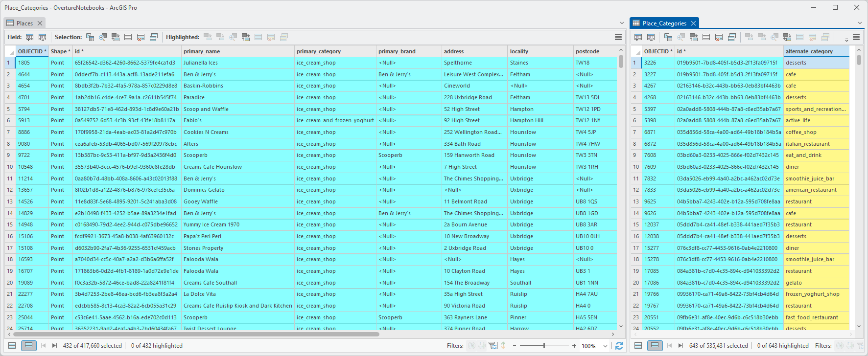Select row 5 header in the Place_Categories table
Image resolution: width=868 pixels, height=356 pixels.
coord(636,109)
